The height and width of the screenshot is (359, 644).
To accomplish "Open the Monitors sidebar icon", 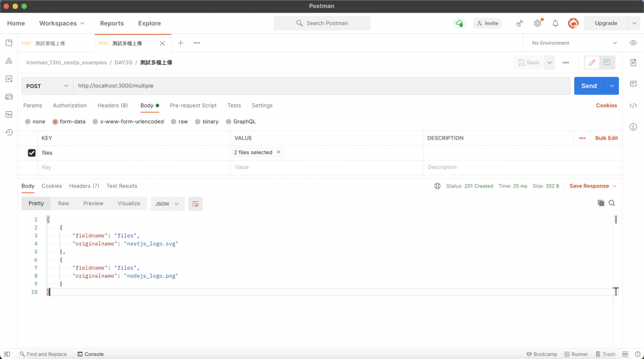I will pyautogui.click(x=9, y=114).
